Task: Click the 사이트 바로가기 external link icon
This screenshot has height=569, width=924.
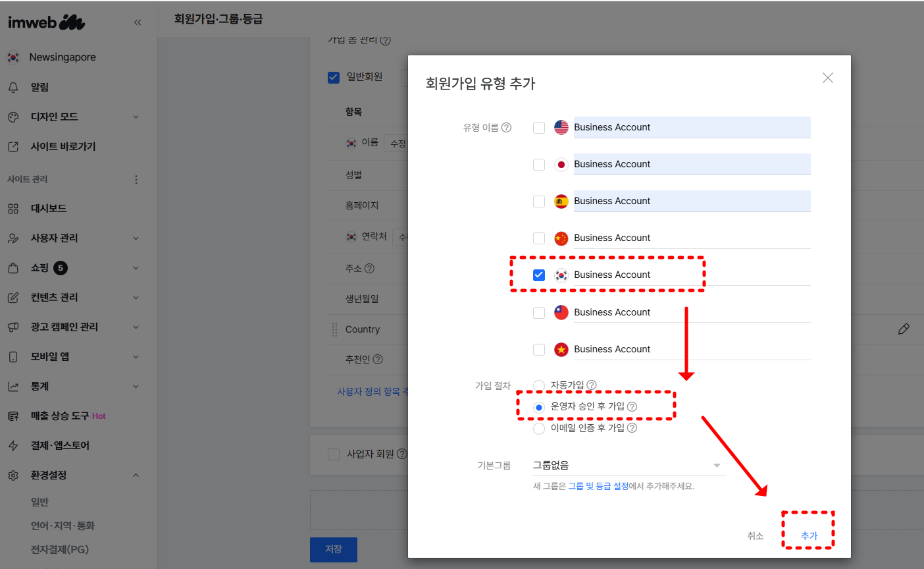Action: click(13, 146)
